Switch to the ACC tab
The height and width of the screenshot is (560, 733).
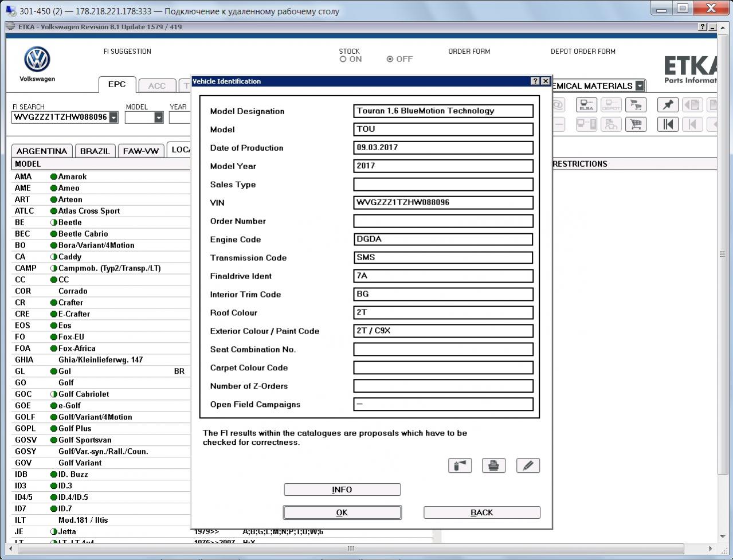click(x=156, y=86)
